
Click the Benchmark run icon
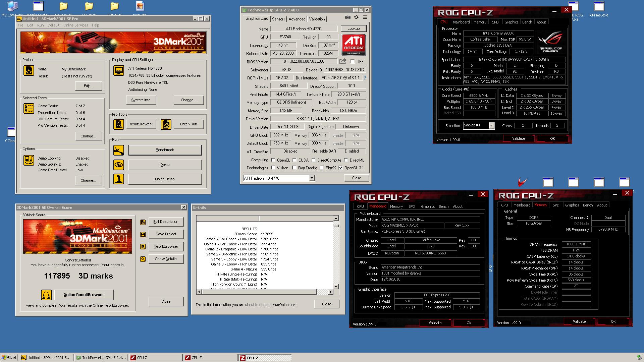[119, 150]
